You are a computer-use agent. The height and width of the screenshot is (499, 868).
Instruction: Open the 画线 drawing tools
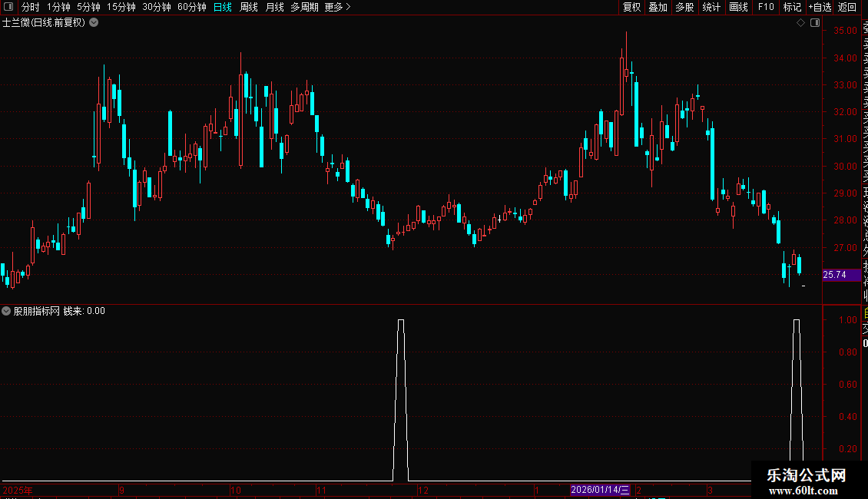coord(738,7)
